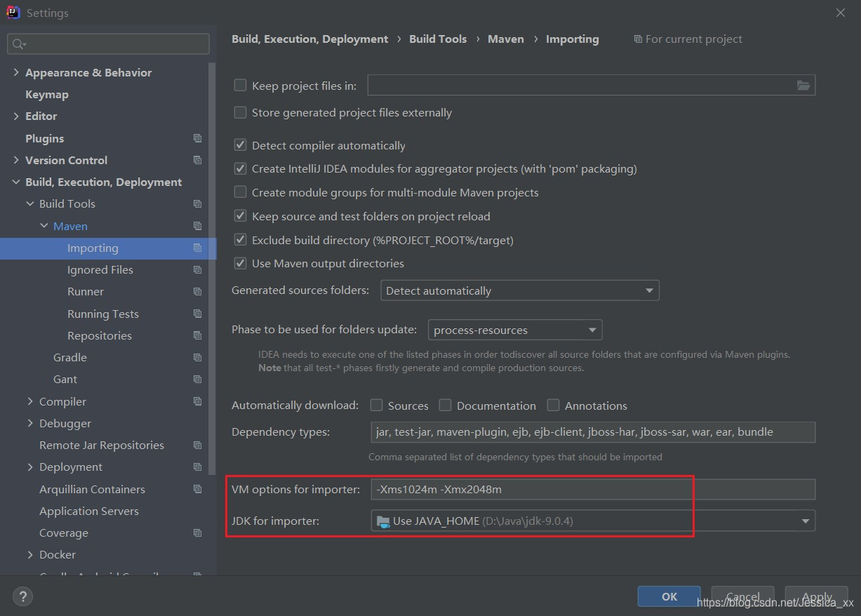Collapse the Maven node
Image resolution: width=861 pixels, height=616 pixels.
point(44,226)
